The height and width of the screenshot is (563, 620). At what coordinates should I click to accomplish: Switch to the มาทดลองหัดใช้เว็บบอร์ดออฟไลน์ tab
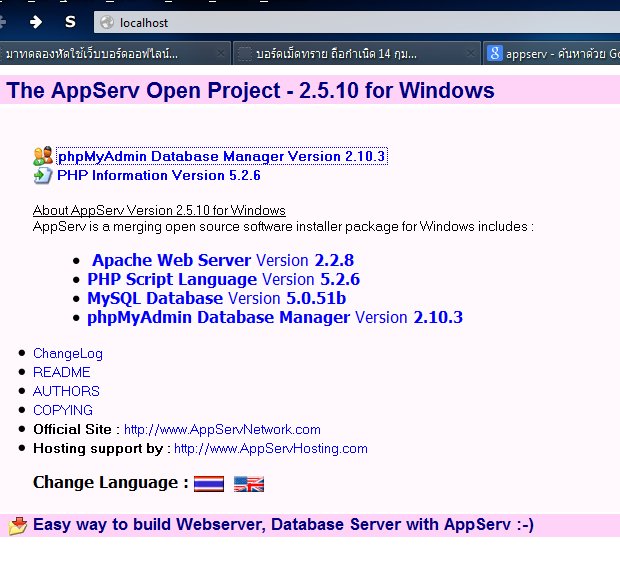coord(114,53)
